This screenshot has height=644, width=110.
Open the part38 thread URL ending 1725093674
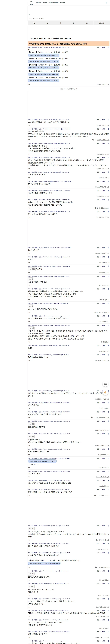click(44, 55)
